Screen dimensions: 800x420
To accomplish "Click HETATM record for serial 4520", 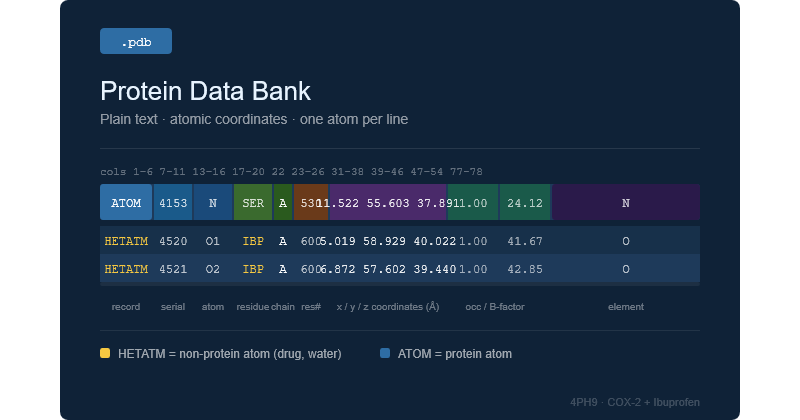I will pyautogui.click(x=126, y=241).
